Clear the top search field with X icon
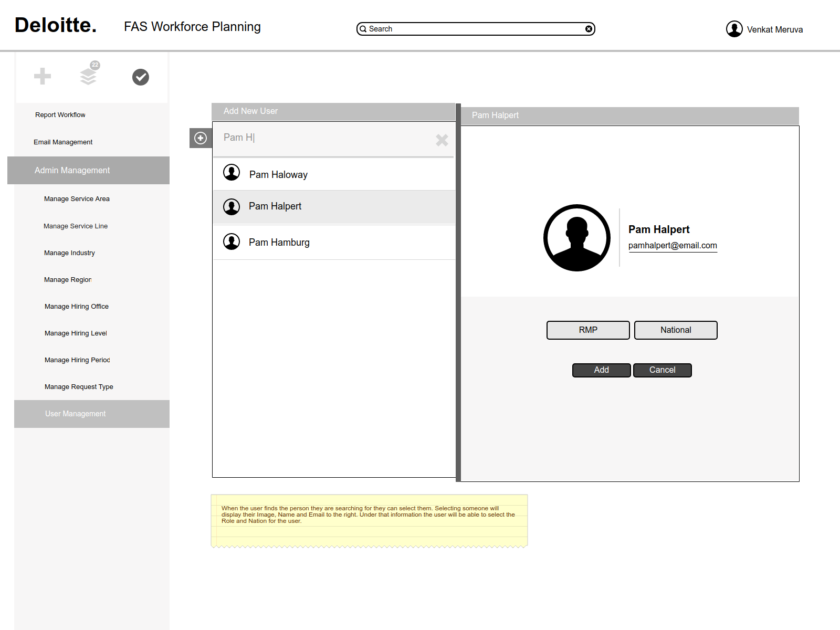Image resolution: width=840 pixels, height=630 pixels. [589, 29]
